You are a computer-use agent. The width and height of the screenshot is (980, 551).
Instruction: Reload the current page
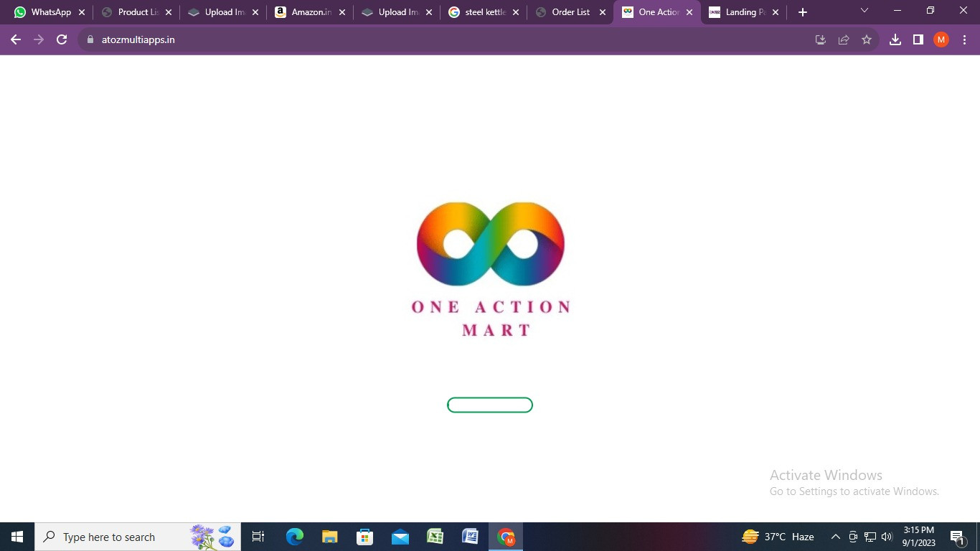[62, 40]
